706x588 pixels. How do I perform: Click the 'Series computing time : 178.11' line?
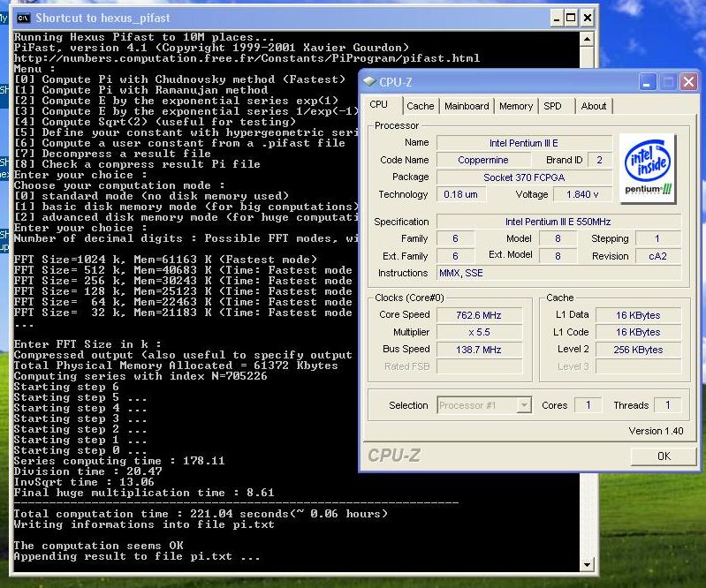tap(119, 461)
